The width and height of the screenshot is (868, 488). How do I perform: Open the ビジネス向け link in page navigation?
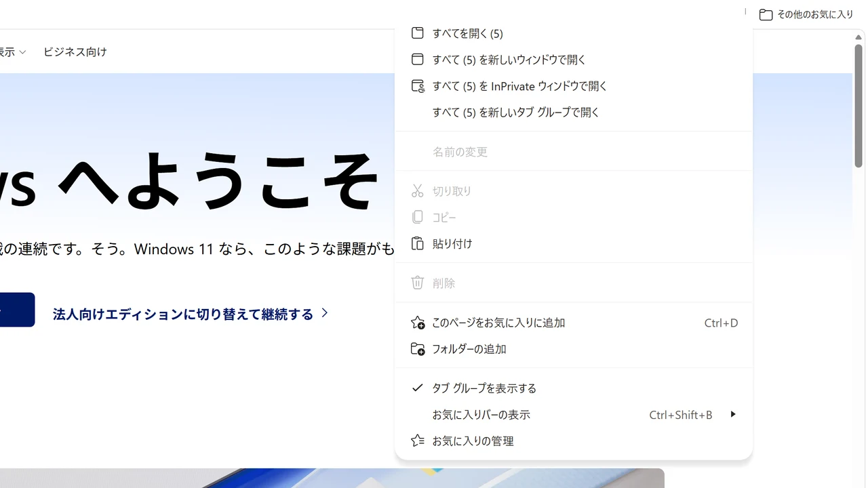75,52
